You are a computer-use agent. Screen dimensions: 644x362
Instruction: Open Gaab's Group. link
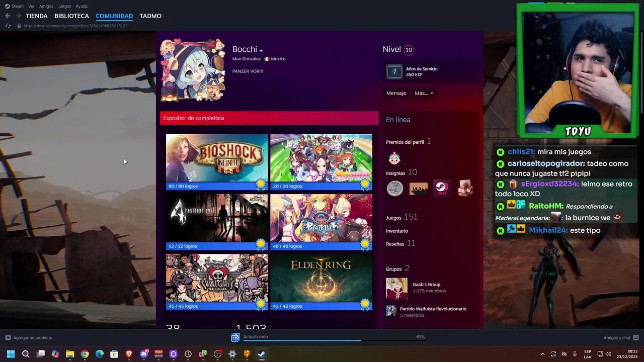point(427,285)
